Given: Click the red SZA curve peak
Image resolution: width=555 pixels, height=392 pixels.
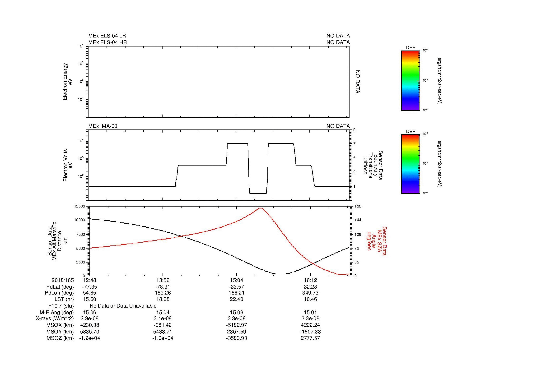Looking at the screenshot, I should (261, 208).
